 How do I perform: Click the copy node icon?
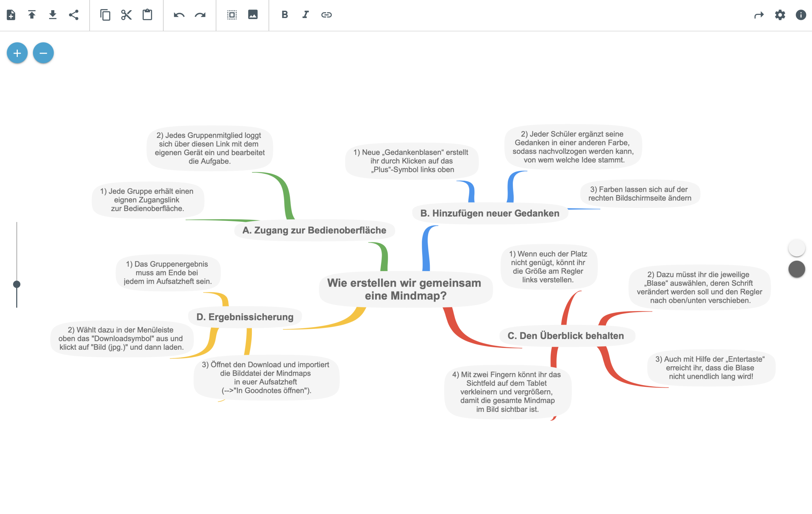(105, 15)
